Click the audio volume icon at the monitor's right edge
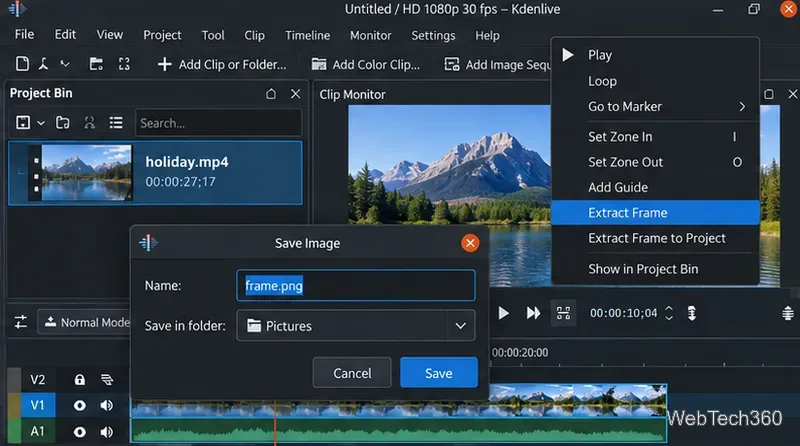 point(788,313)
